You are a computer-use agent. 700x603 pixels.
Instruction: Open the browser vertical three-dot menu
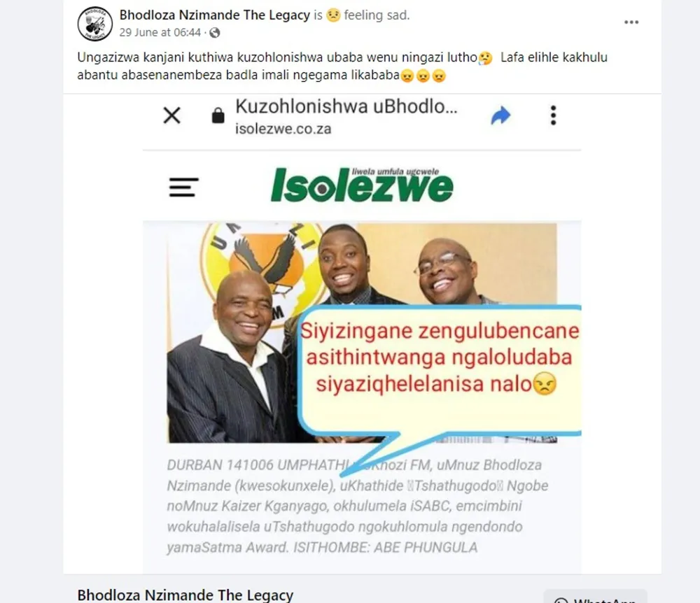[553, 115]
